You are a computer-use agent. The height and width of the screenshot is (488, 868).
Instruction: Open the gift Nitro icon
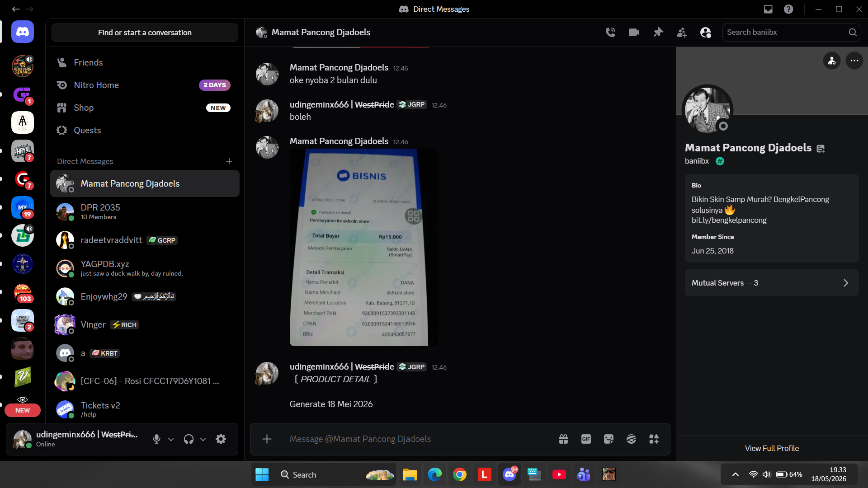[563, 439]
